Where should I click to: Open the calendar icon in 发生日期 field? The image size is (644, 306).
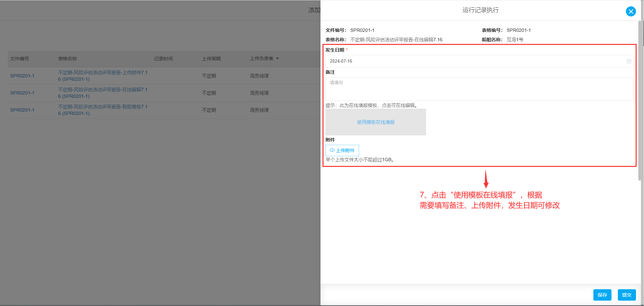click(629, 61)
